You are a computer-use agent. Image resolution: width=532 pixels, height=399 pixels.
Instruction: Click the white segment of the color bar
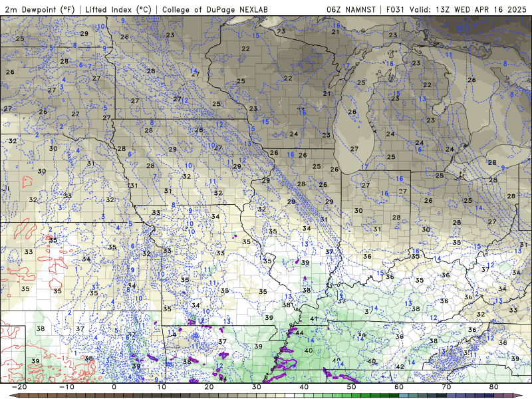289,396
